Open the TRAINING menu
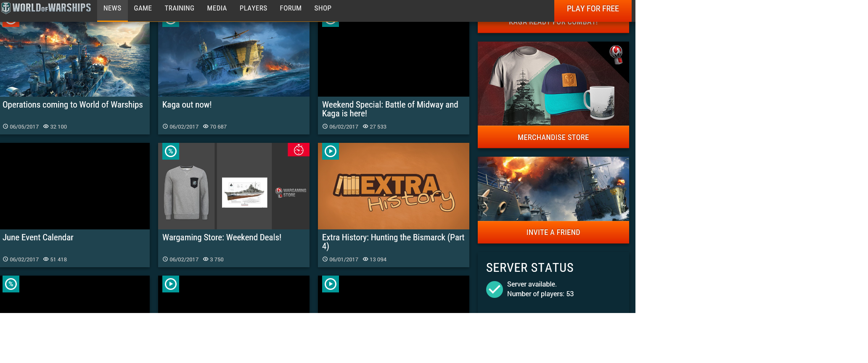The height and width of the screenshot is (363, 868). 180,8
